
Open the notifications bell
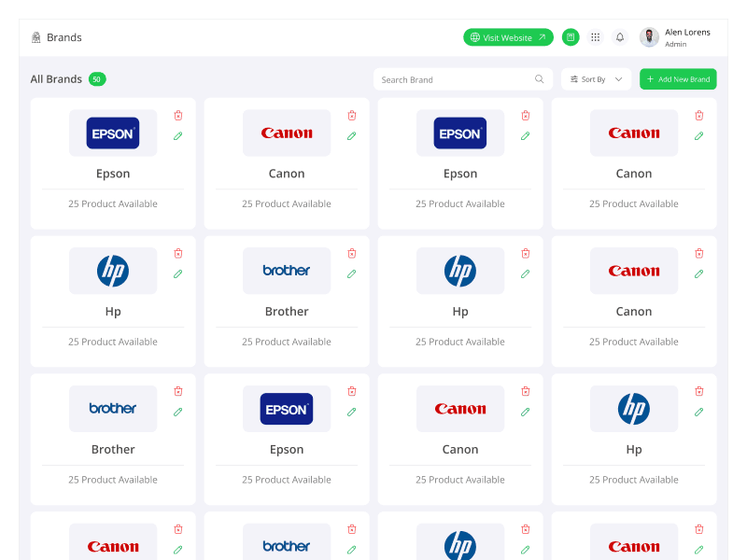pyautogui.click(x=620, y=37)
